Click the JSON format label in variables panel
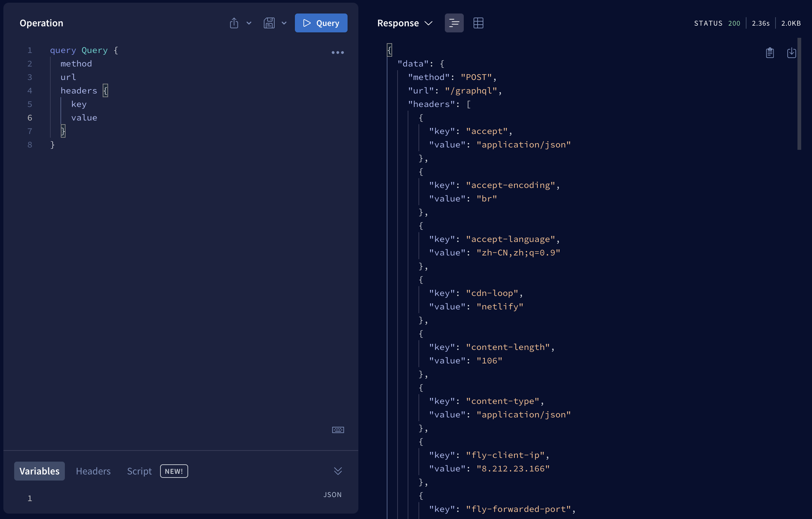Image resolution: width=812 pixels, height=519 pixels. point(332,494)
